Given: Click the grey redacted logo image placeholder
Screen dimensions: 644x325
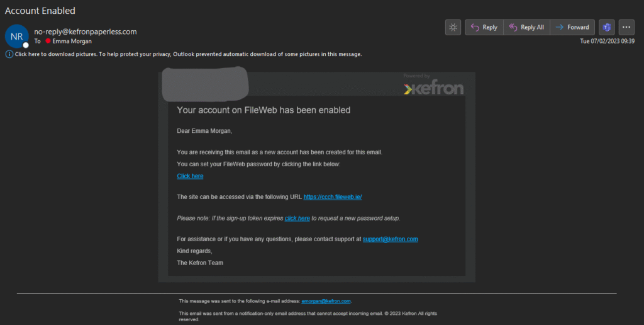Looking at the screenshot, I should click(204, 83).
